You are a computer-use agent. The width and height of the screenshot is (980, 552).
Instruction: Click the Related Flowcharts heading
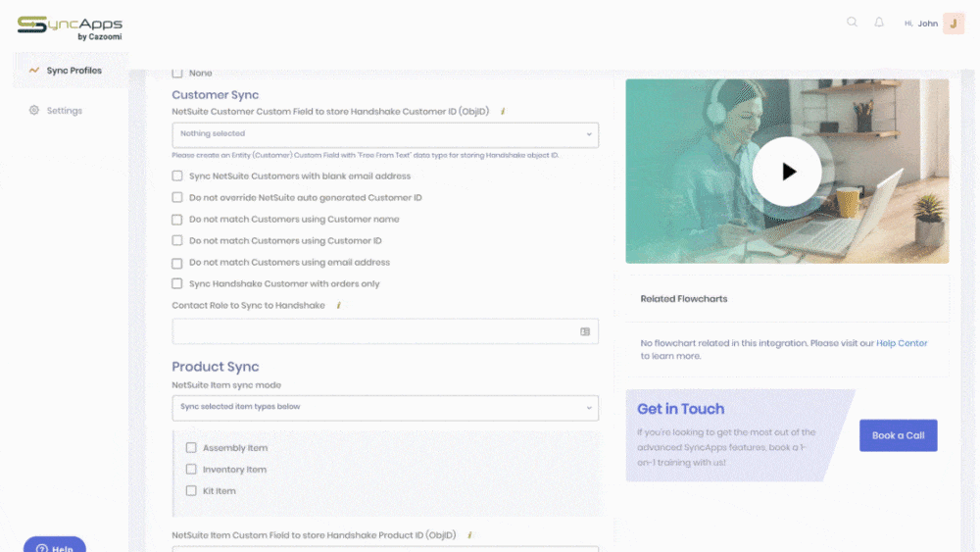(684, 299)
